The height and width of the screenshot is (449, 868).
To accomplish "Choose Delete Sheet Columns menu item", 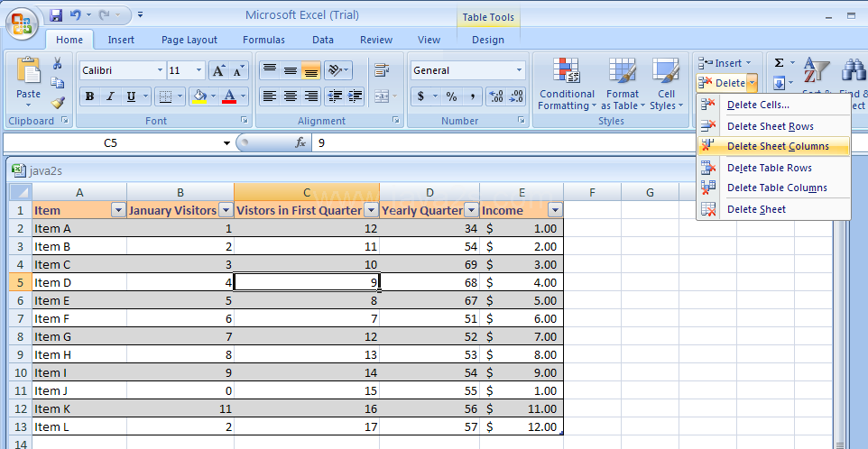I will (773, 146).
